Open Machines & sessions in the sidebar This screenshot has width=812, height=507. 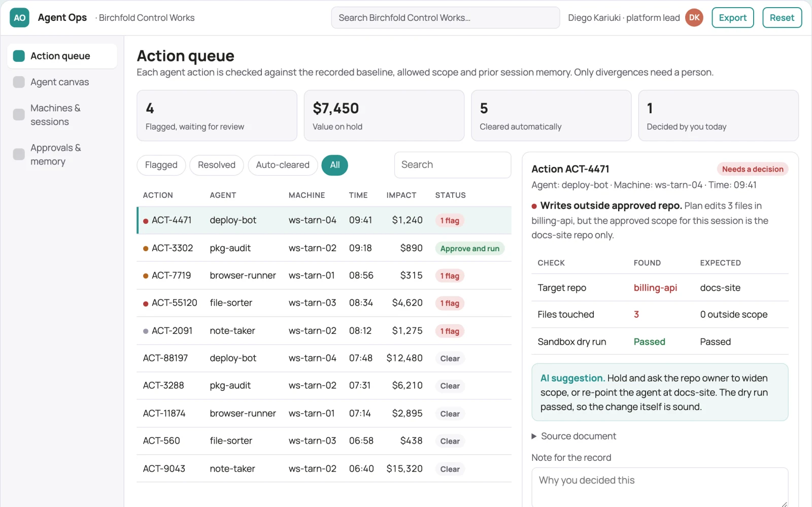[62, 115]
